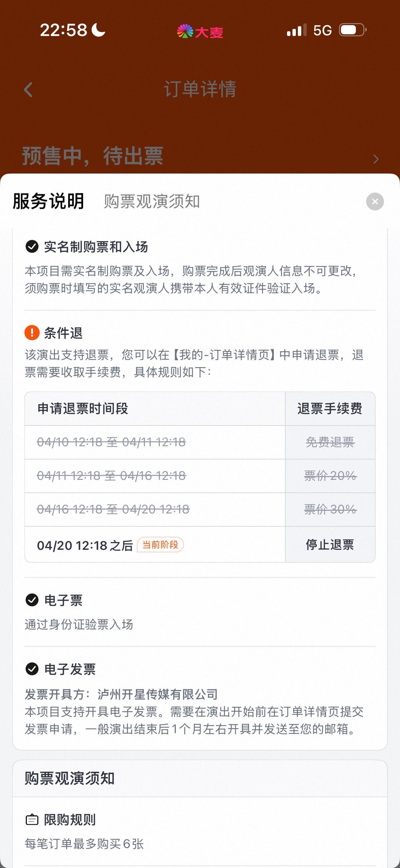Tap the 购票观演须知 section header
This screenshot has height=868, width=400.
coord(70,778)
